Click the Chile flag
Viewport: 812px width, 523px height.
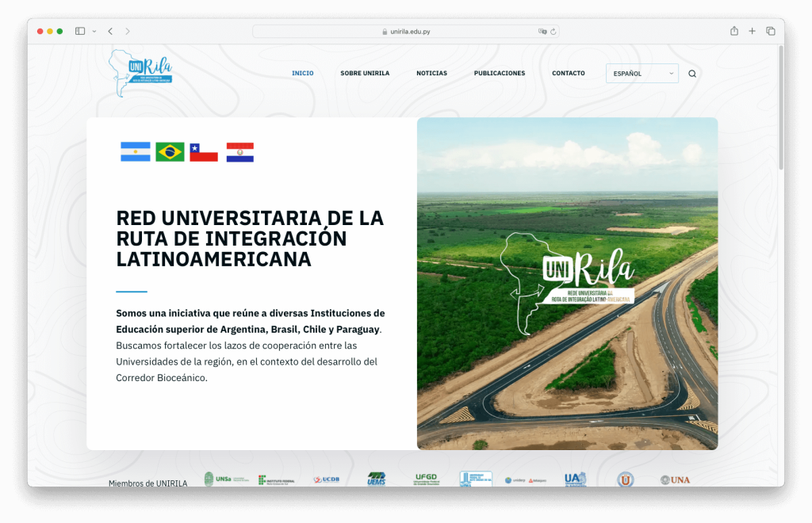[x=204, y=152]
